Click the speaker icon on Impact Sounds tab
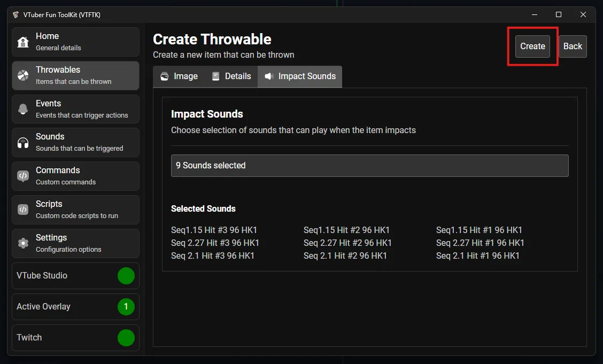Viewport: 603px width, 364px height. pyautogui.click(x=268, y=76)
